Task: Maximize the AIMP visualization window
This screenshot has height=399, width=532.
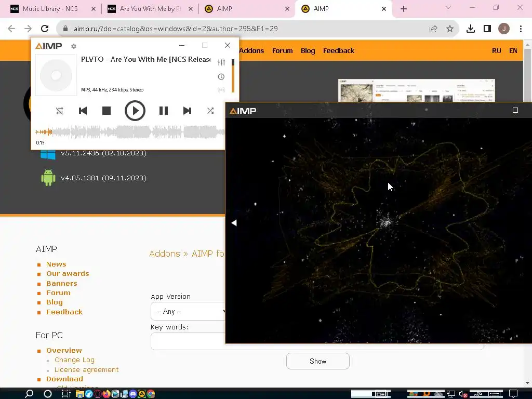Action: point(515,110)
